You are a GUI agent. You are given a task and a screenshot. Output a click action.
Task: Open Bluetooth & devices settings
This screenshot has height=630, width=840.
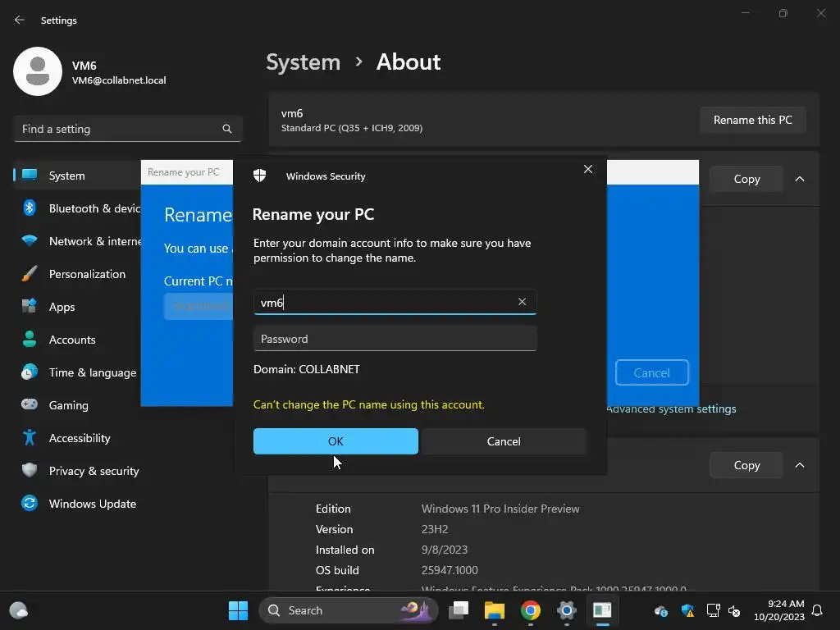(x=78, y=208)
